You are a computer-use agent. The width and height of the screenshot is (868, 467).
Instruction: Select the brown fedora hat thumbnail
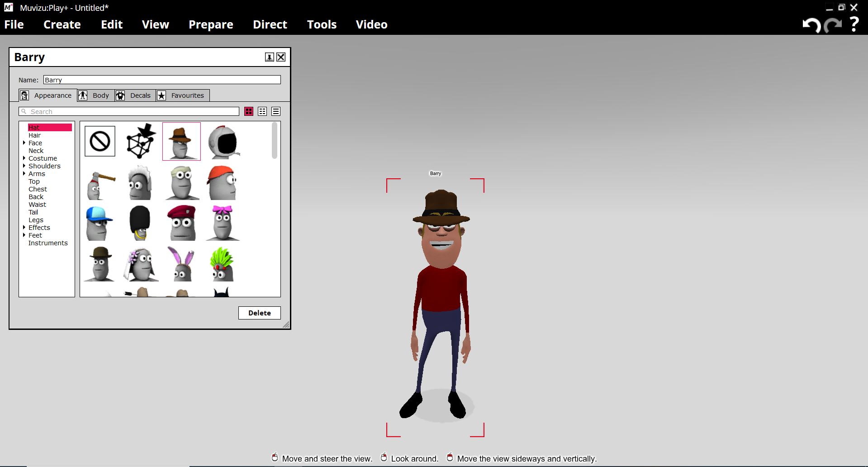pyautogui.click(x=181, y=141)
